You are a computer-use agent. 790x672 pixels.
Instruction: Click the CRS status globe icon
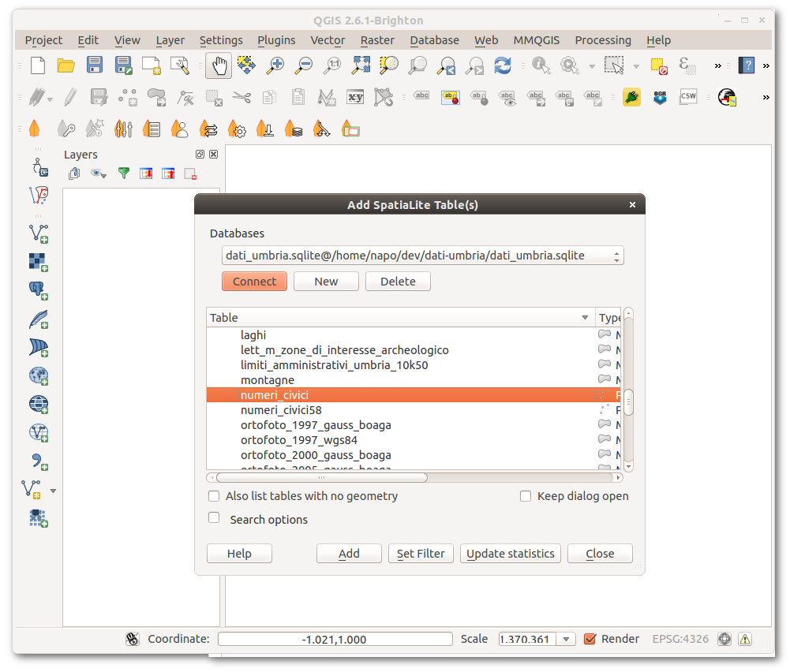coord(724,639)
